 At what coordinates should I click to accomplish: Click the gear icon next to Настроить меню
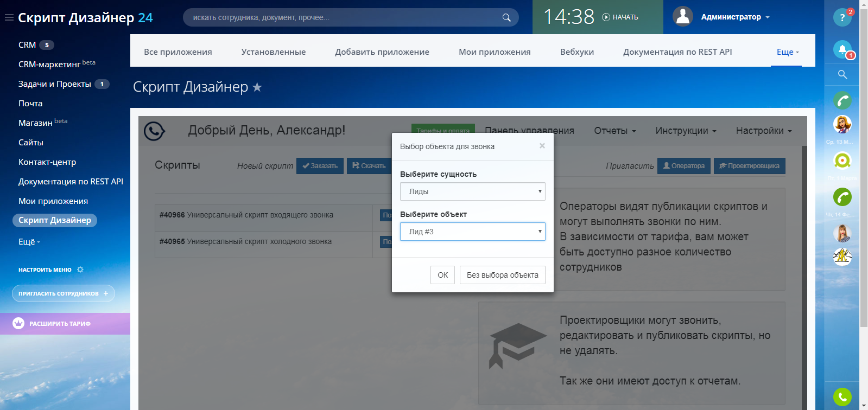click(80, 270)
